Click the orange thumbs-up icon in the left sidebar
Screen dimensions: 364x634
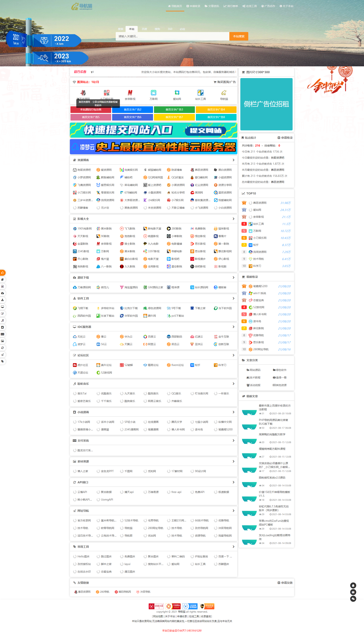[2, 273]
